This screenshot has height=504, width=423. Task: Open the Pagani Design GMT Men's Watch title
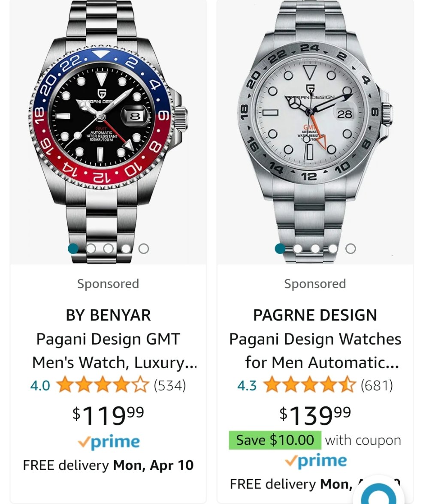point(109,351)
